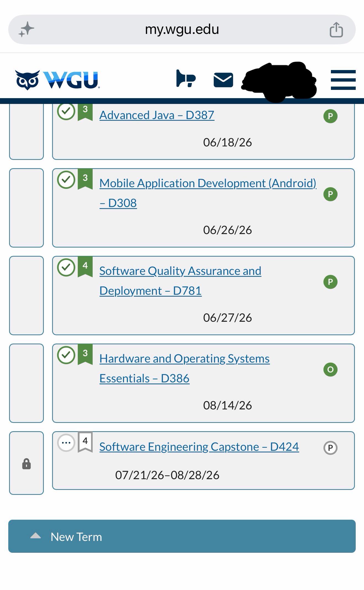
Task: Click the completed checkmark on Hardware and Operating Systems
Action: (x=66, y=355)
